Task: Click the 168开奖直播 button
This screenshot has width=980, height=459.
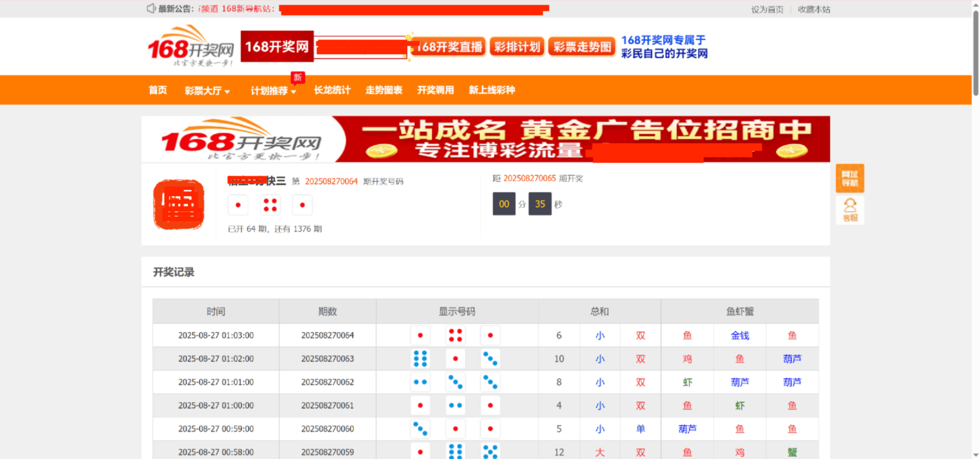Action: click(x=449, y=47)
